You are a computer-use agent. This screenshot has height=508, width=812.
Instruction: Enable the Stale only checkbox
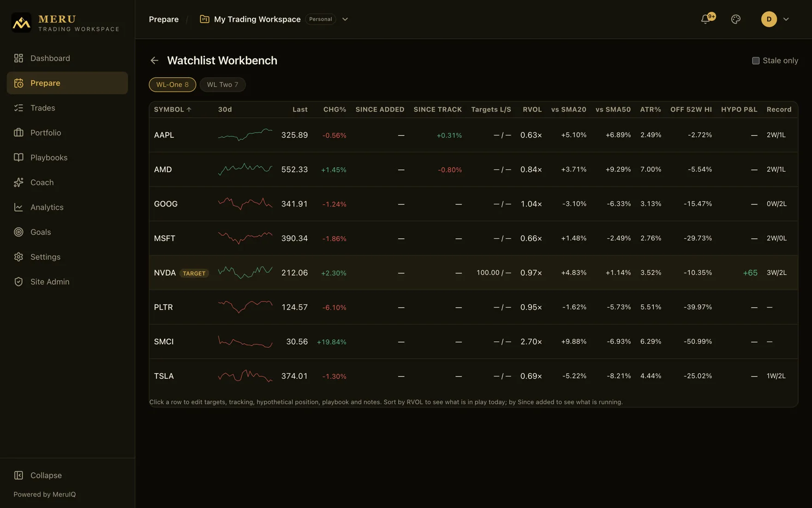point(756,60)
